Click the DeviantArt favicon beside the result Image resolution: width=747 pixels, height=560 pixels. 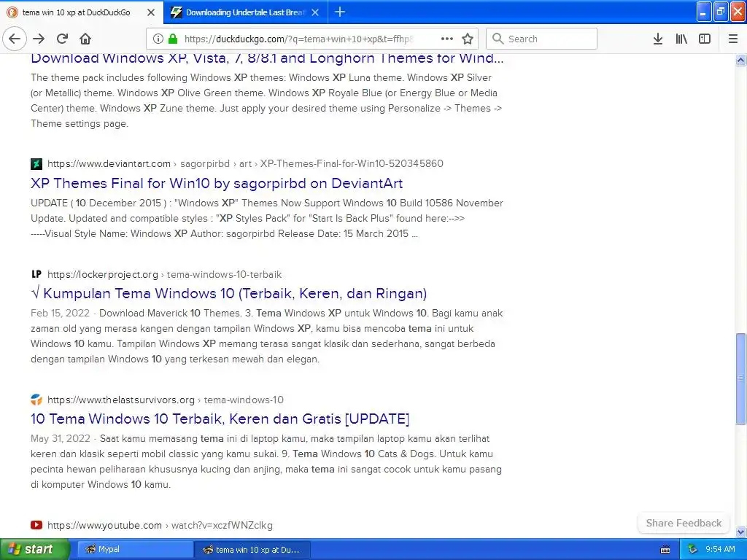click(x=36, y=164)
